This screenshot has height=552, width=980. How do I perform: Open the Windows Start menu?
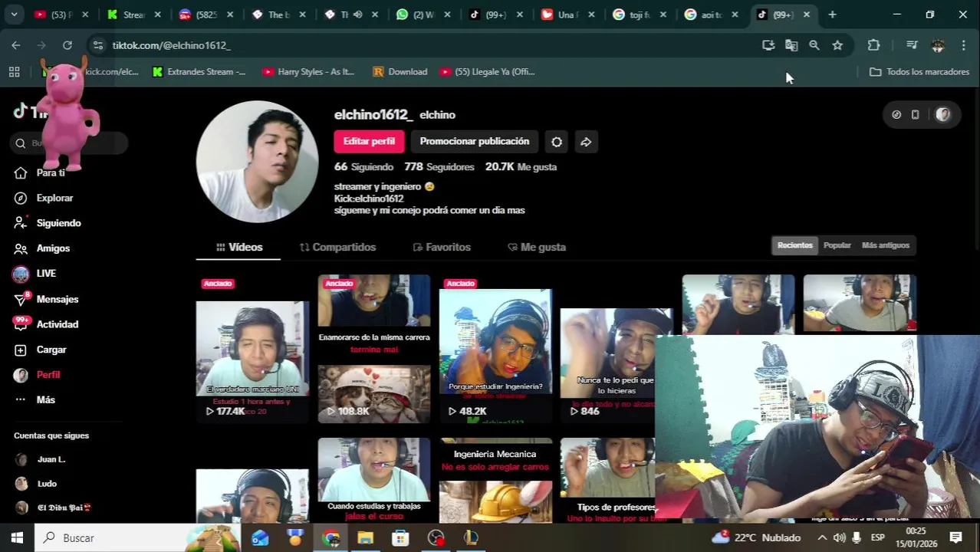pos(17,537)
